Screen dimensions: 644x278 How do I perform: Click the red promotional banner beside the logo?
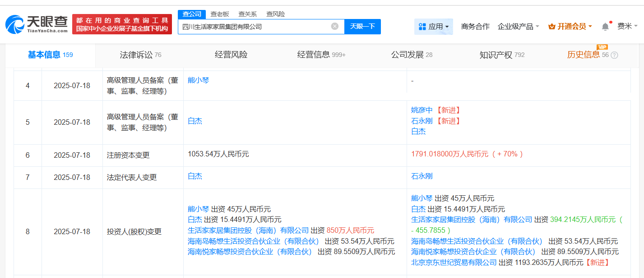pyautogui.click(x=122, y=24)
